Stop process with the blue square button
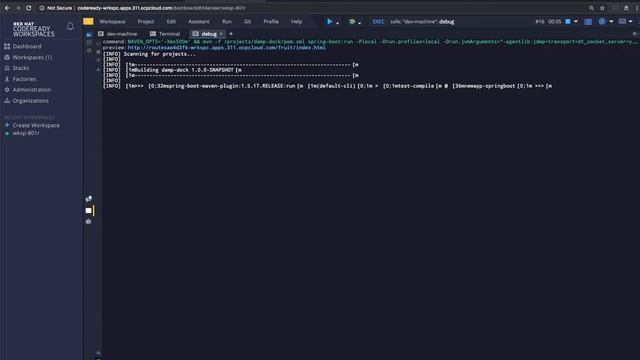The image size is (640, 360). tap(568, 22)
